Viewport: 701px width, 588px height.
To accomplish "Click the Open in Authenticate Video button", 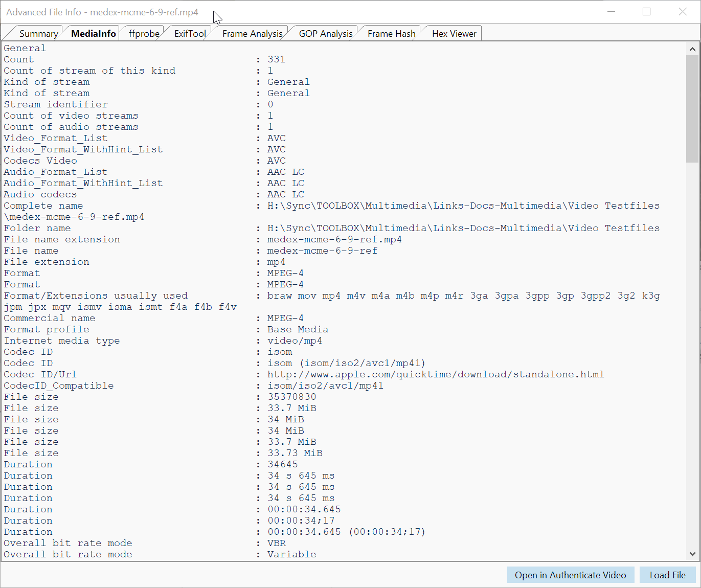I will 571,575.
